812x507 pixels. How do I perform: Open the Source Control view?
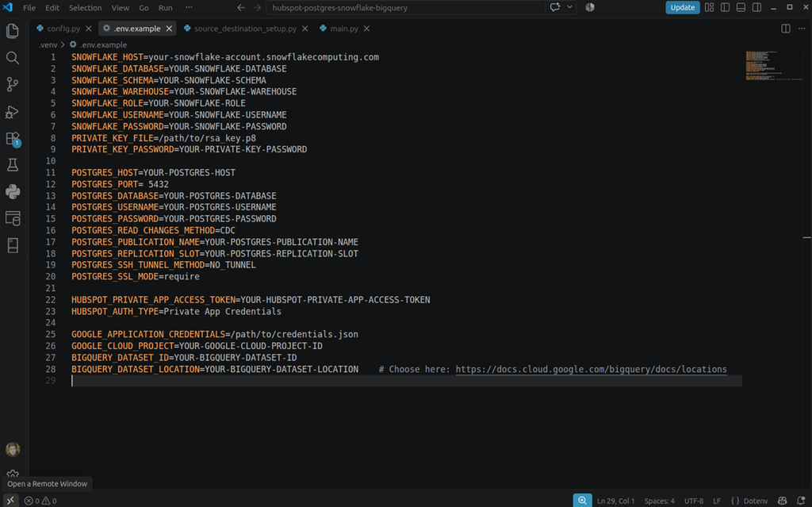(13, 84)
